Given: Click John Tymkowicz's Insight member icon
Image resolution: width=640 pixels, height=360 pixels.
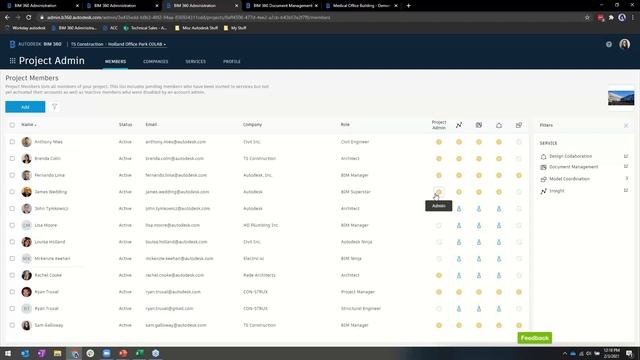Looking at the screenshot, I should click(x=459, y=209).
